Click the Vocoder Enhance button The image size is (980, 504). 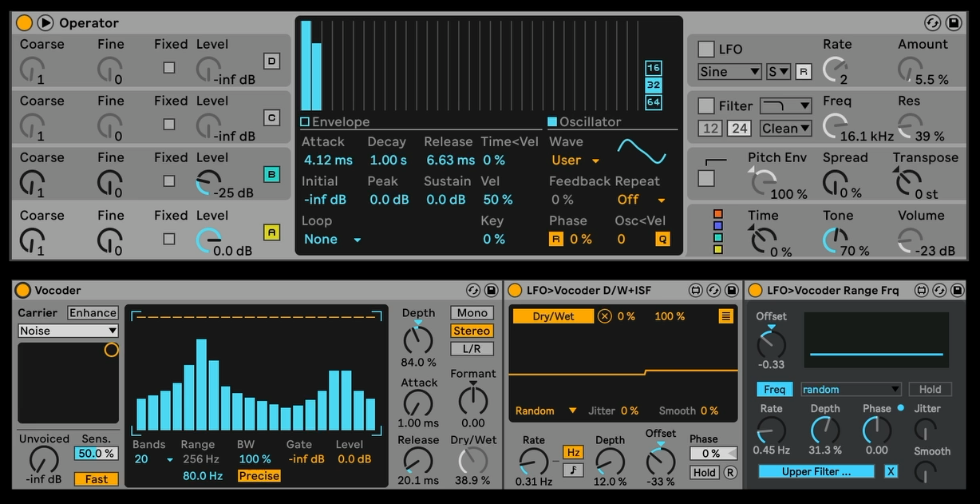click(x=93, y=313)
